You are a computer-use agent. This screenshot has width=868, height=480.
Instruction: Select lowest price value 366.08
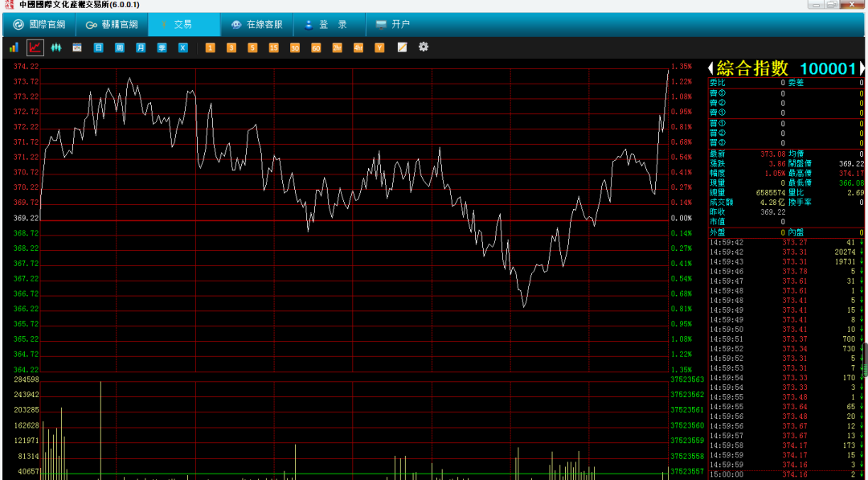851,183
